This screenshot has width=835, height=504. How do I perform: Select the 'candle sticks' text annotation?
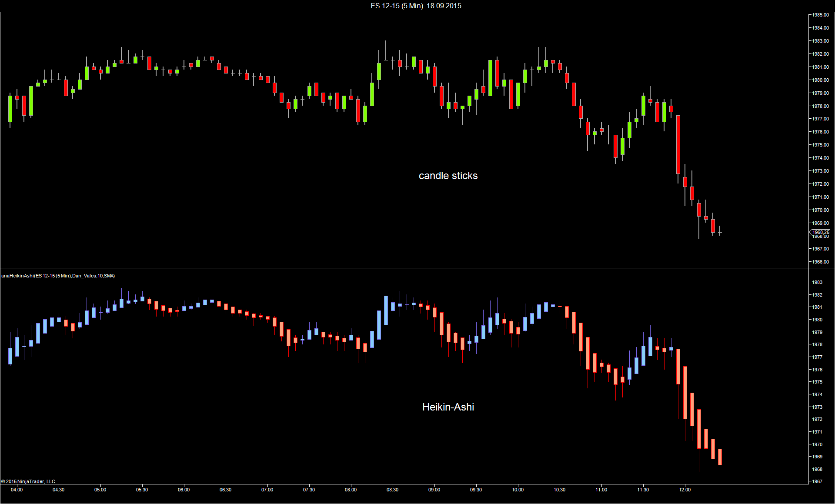[x=448, y=176]
